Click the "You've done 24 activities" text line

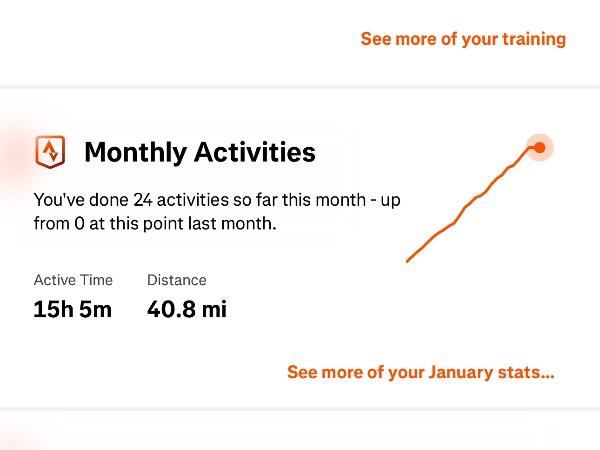pos(217,200)
